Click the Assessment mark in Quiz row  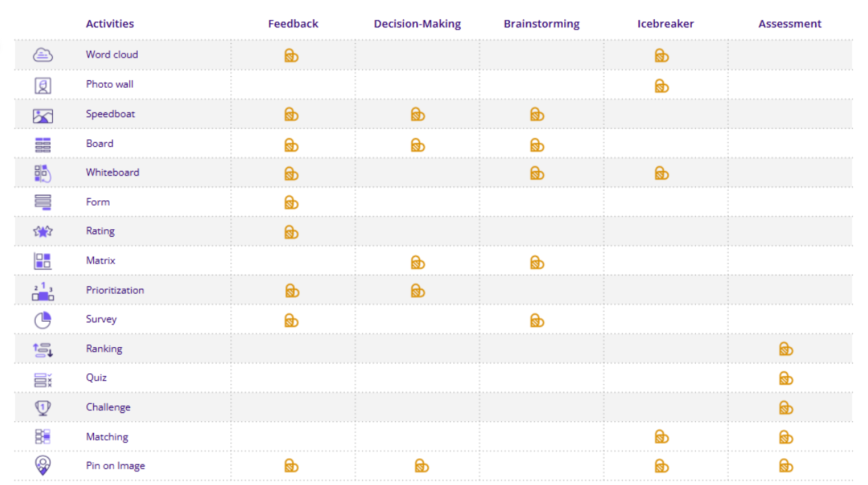point(786,378)
